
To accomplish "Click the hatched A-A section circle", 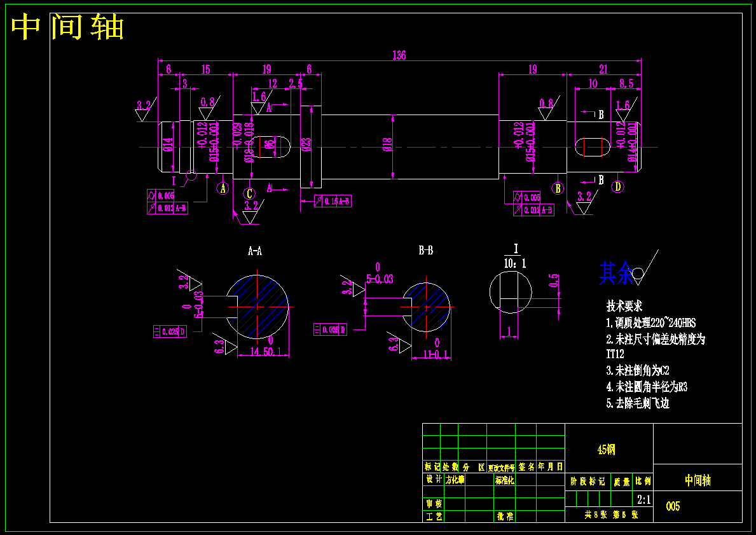I will (x=257, y=307).
